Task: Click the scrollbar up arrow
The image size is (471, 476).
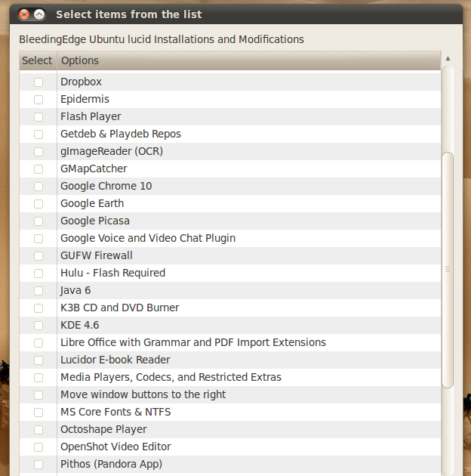Action: pos(448,59)
